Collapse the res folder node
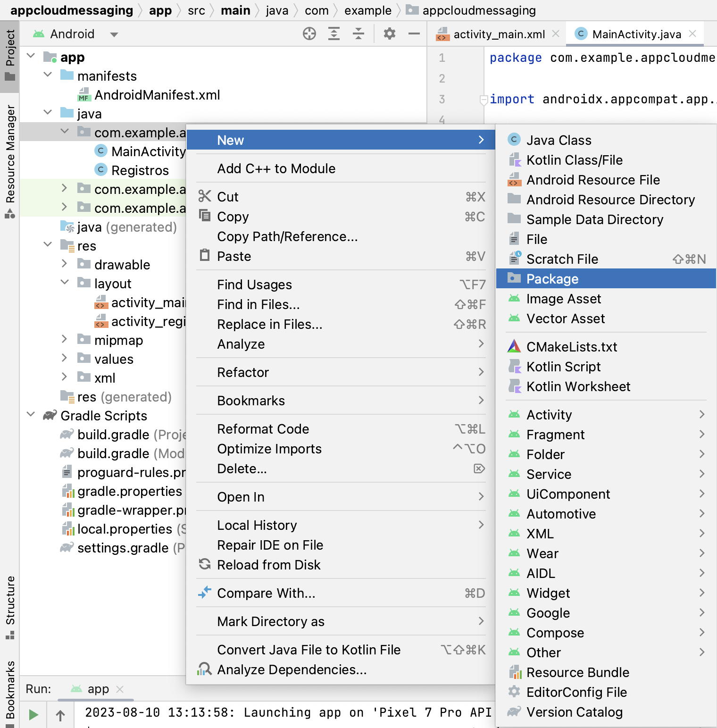Viewport: 717px width, 728px height. coord(48,245)
